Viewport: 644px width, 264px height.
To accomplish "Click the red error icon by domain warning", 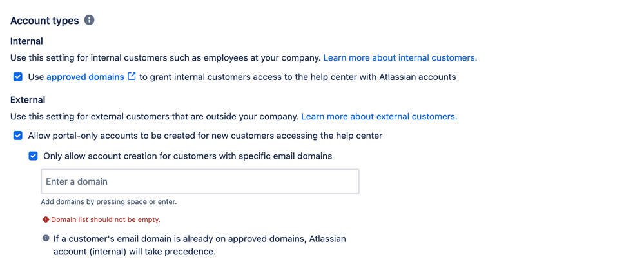I will [46, 219].
